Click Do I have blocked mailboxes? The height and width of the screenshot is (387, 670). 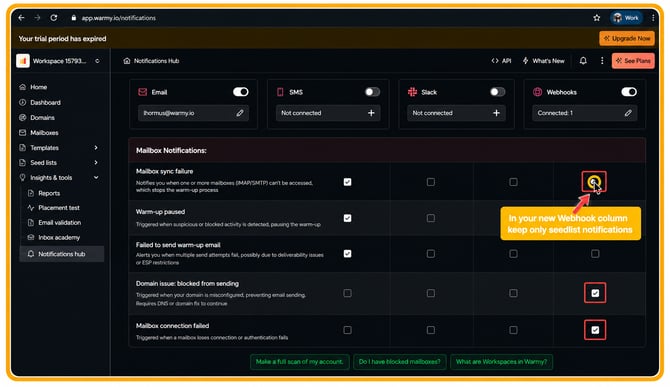(x=400, y=362)
